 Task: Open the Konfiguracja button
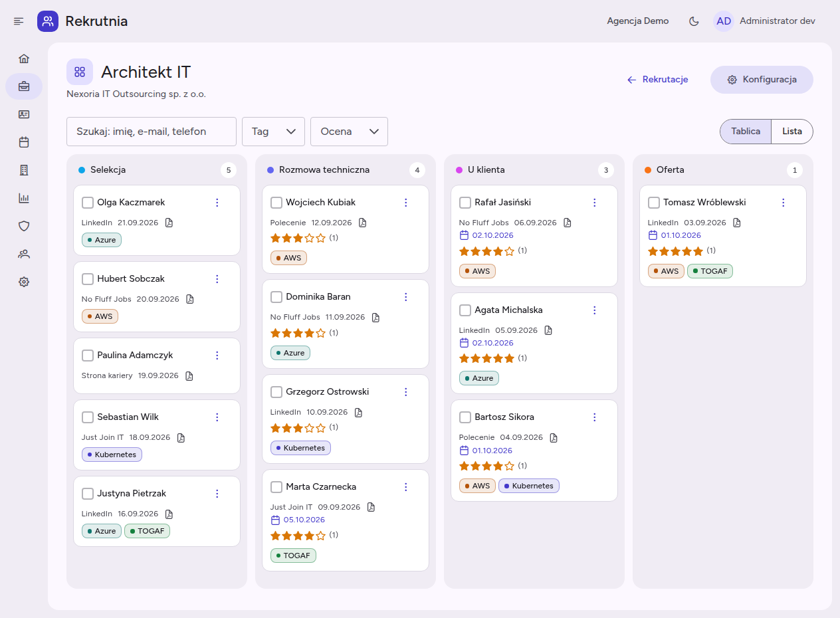pyautogui.click(x=762, y=80)
